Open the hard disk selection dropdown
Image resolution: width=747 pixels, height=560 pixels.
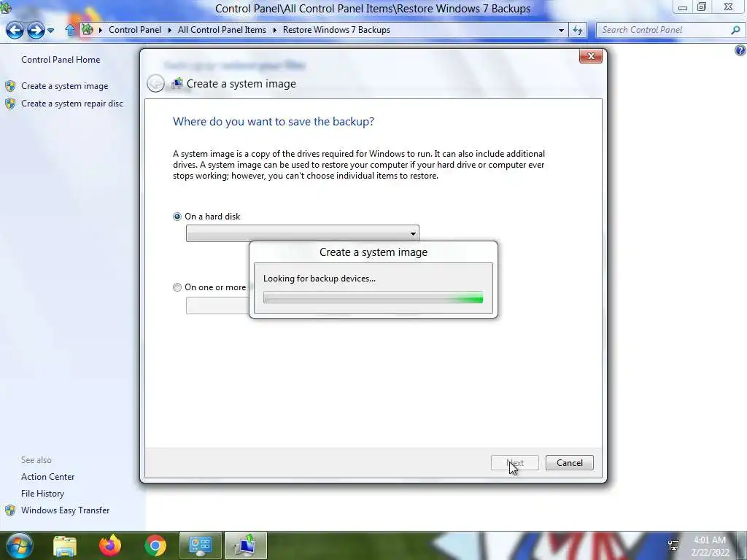coord(303,233)
